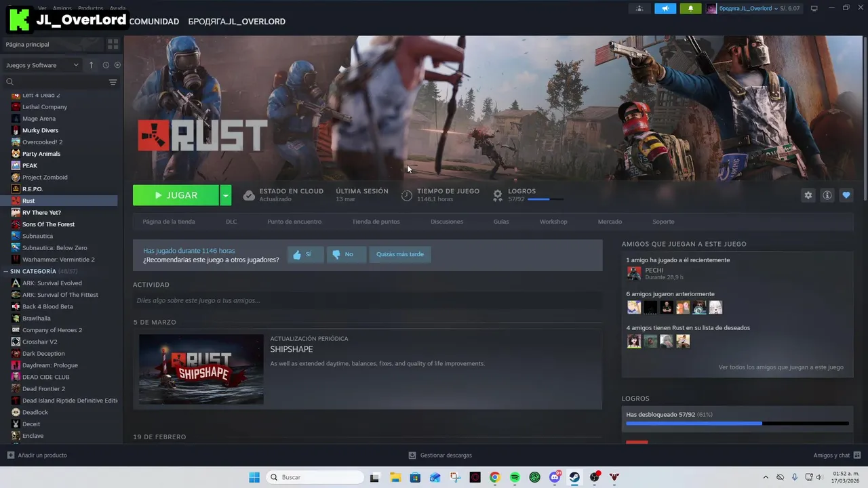Click Has jugado durante 1146 horas link
The width and height of the screenshot is (868, 488).
pyautogui.click(x=189, y=251)
